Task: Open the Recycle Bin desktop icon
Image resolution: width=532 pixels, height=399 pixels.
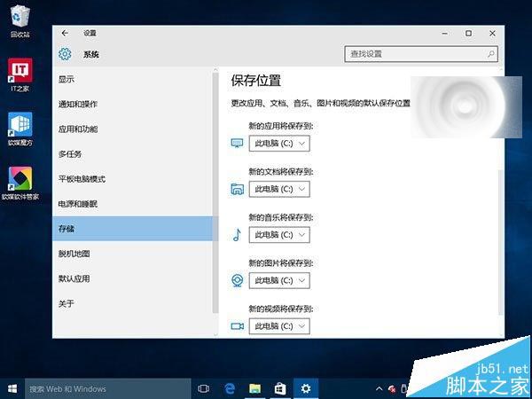Action: [20, 21]
